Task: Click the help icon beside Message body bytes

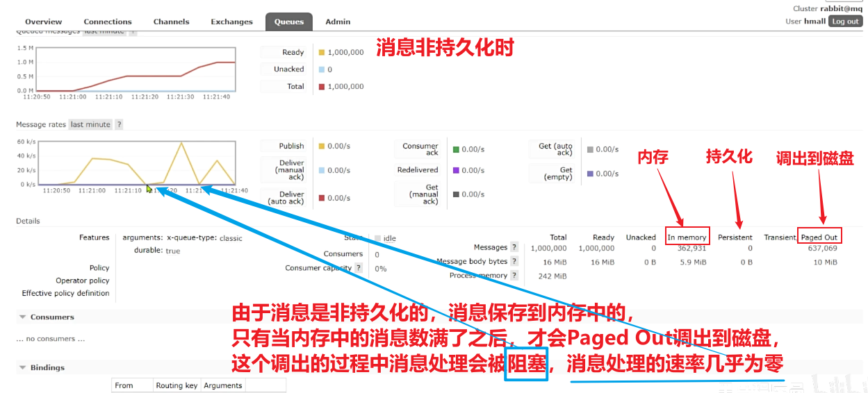Action: 514,261
